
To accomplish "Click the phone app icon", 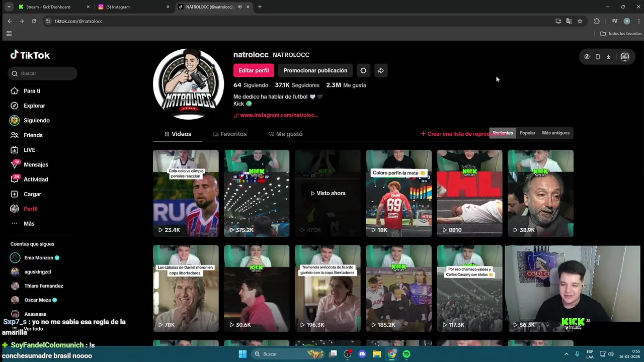I will (597, 57).
